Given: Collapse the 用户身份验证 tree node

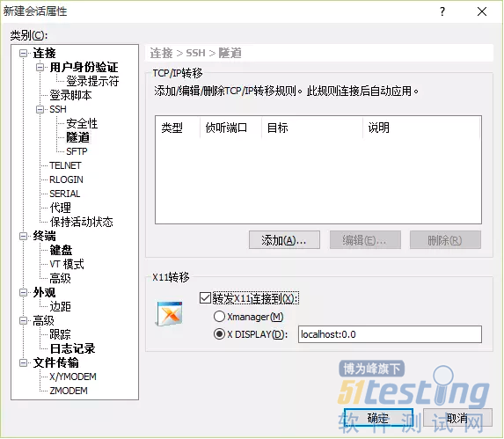Looking at the screenshot, I should click(x=40, y=67).
